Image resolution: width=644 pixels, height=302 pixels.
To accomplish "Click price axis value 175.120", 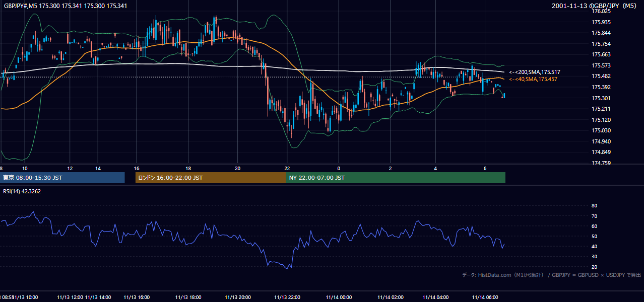I will tap(602, 120).
